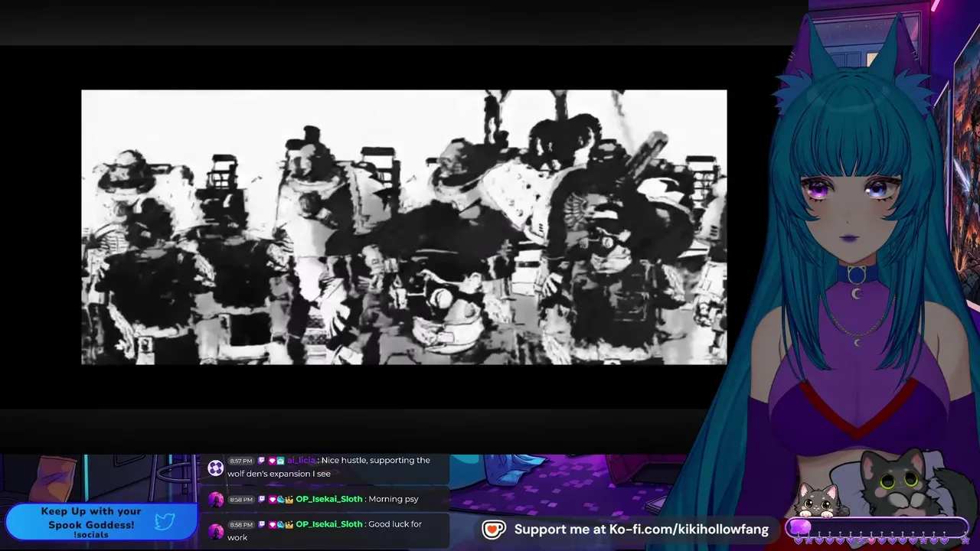
Task: Click the "!socials" command text in banner
Action: pyautogui.click(x=91, y=535)
